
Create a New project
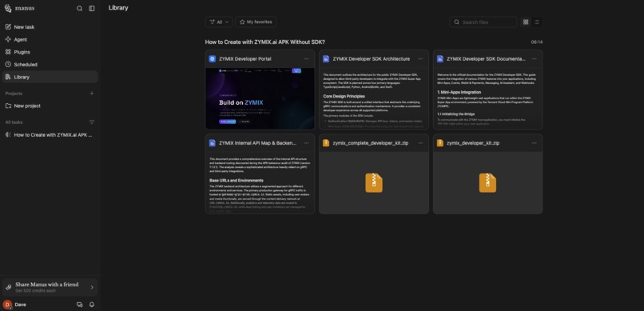click(x=50, y=106)
